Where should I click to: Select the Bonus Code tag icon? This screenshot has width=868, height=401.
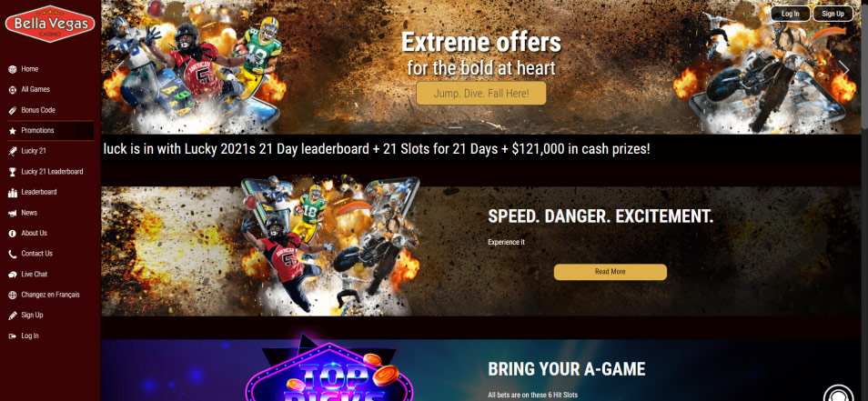tap(12, 110)
